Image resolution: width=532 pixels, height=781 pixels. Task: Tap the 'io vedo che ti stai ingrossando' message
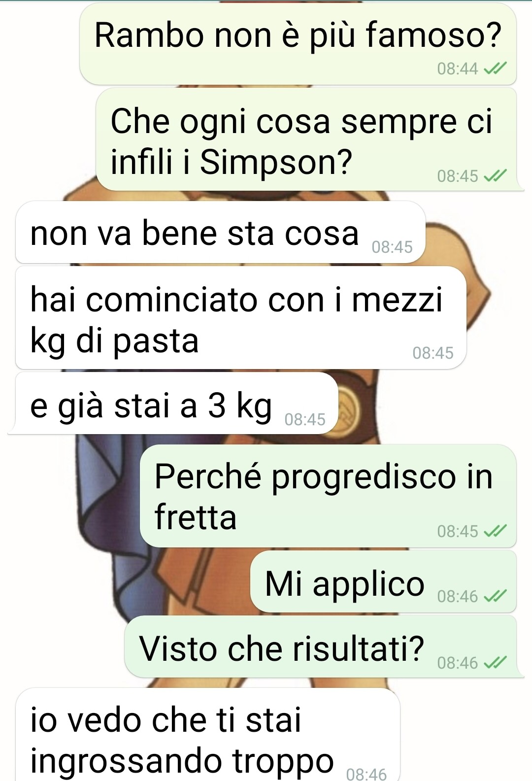(208, 734)
